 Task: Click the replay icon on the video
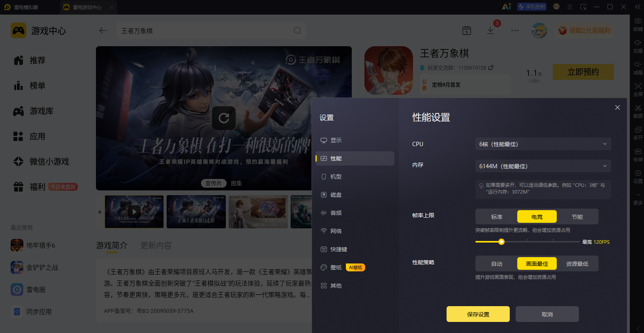click(x=224, y=118)
